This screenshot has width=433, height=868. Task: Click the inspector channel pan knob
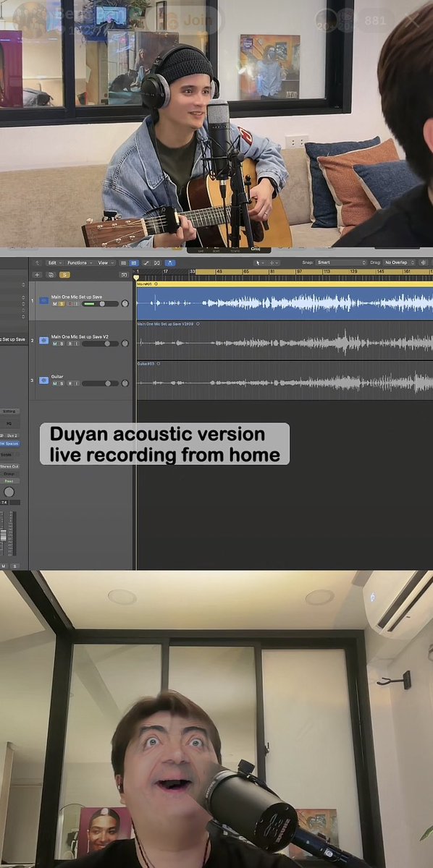9,492
